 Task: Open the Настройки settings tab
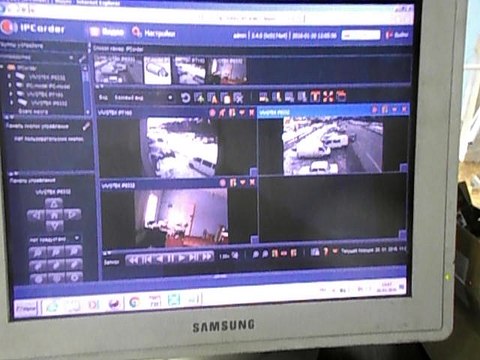pos(154,33)
